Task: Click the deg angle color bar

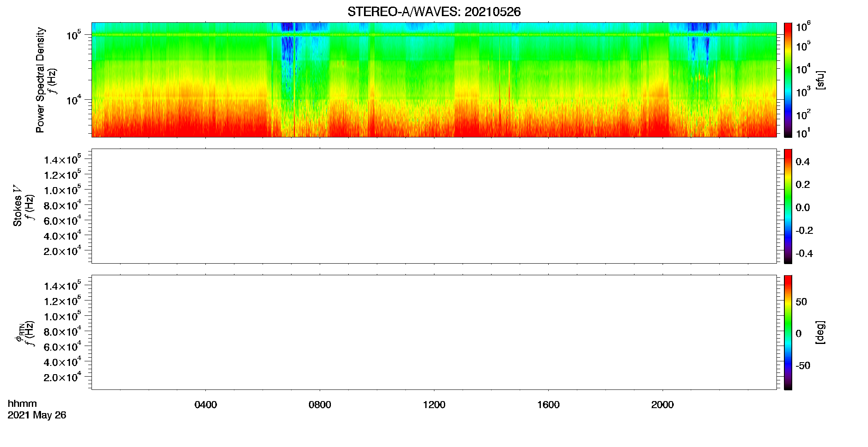Action: (x=788, y=332)
